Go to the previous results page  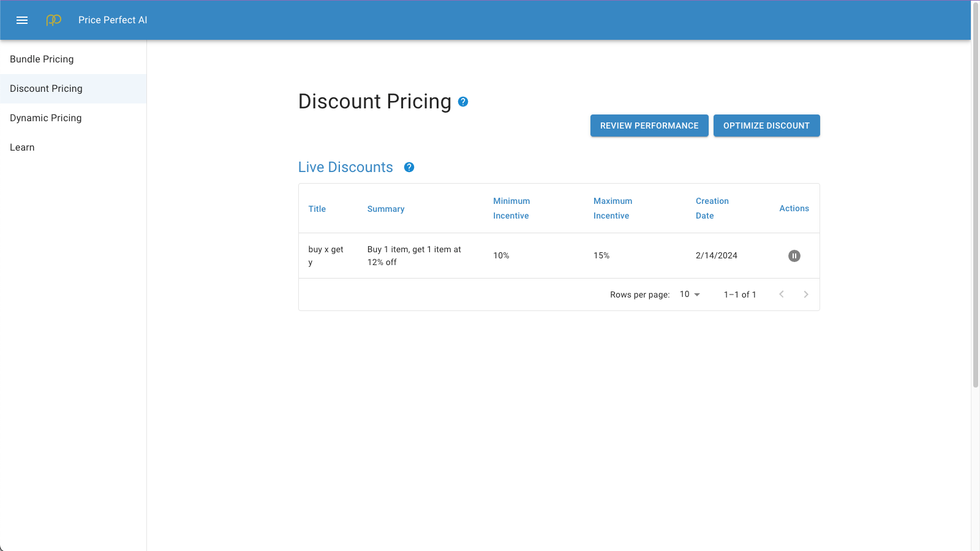click(x=782, y=294)
